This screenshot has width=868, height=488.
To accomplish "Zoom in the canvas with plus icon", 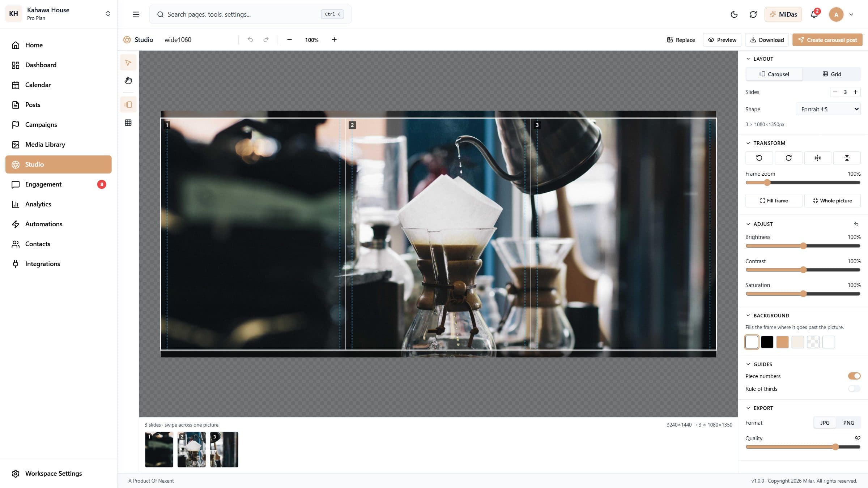I will click(x=334, y=40).
